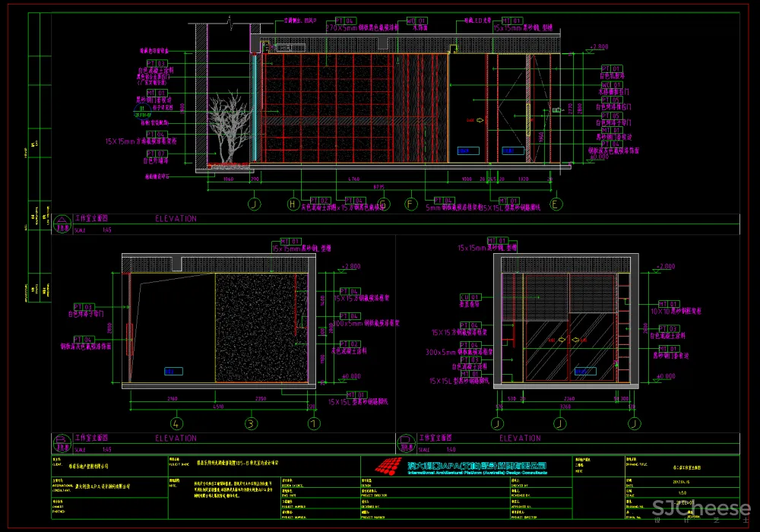Screen dimensions: 760x532
Task: Select the 1:50 scale value in title block
Action: point(682,492)
